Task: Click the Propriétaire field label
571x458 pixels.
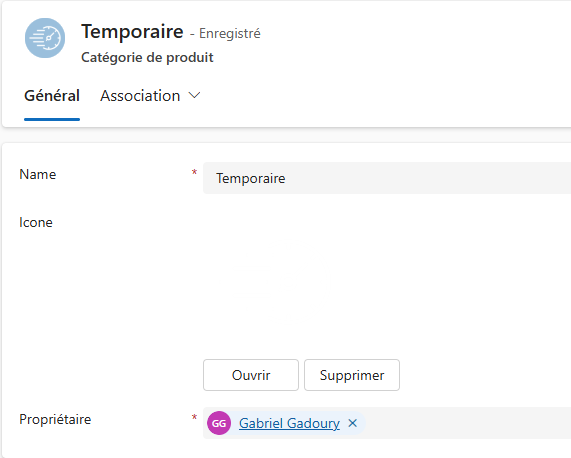Action: (55, 419)
